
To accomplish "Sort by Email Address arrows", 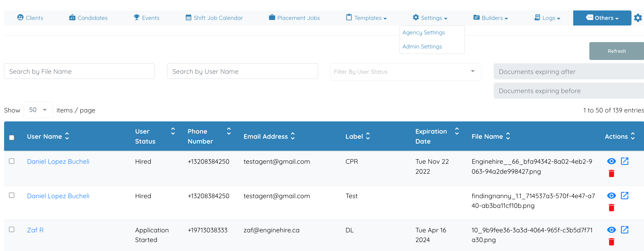I will click(x=293, y=136).
